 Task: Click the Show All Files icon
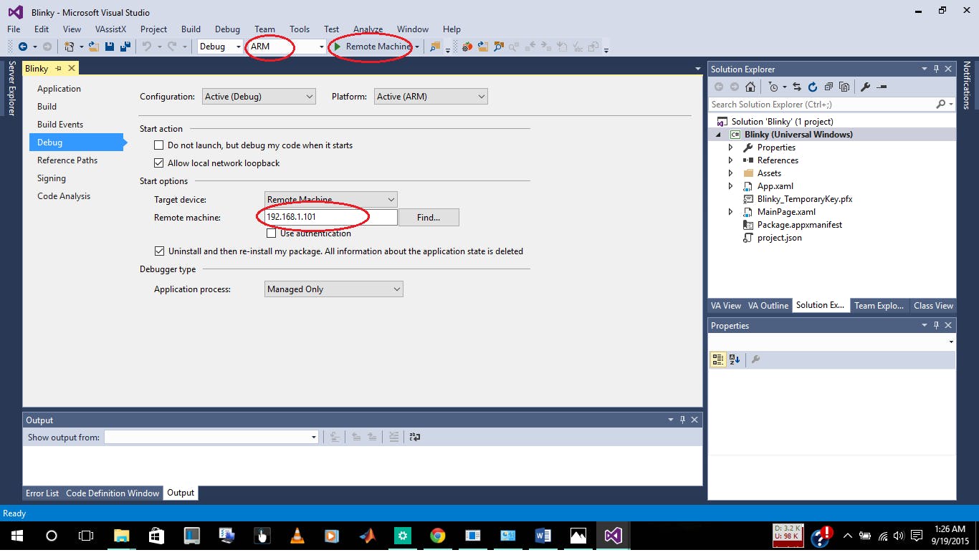coord(844,87)
